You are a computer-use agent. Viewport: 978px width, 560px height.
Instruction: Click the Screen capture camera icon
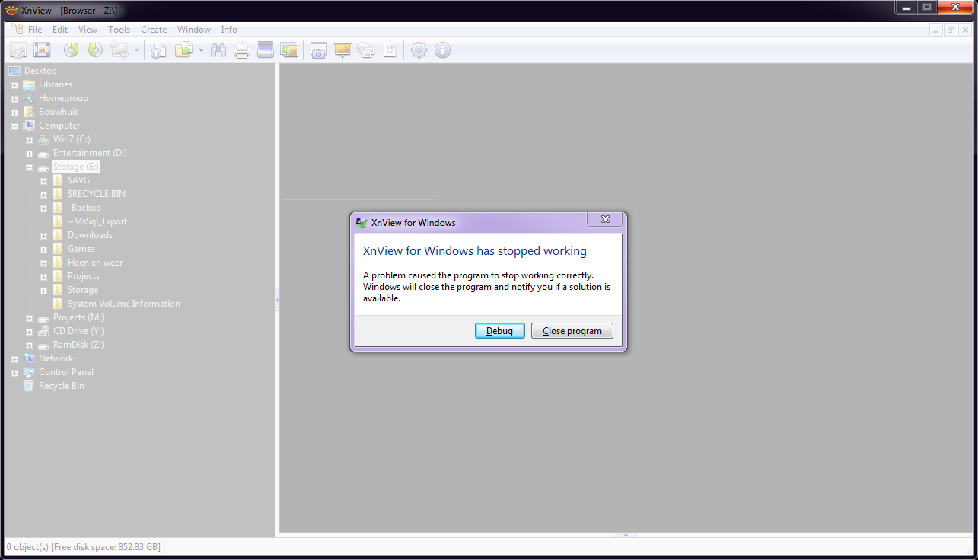click(319, 50)
